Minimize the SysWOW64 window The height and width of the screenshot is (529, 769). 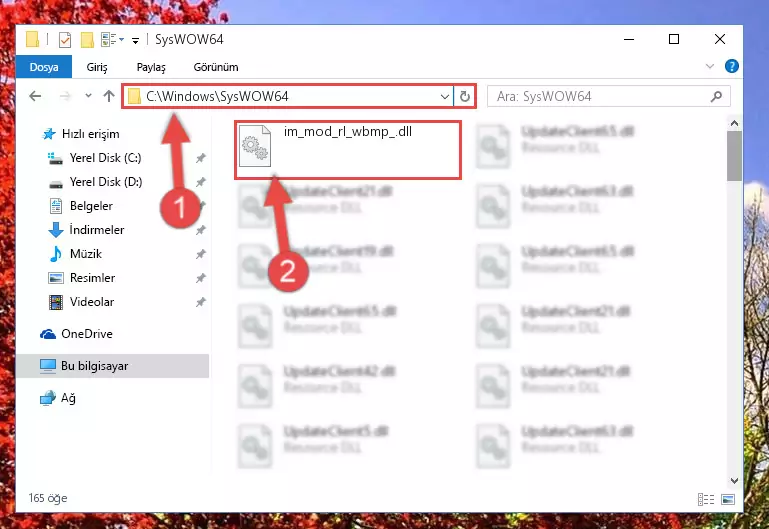[629, 39]
